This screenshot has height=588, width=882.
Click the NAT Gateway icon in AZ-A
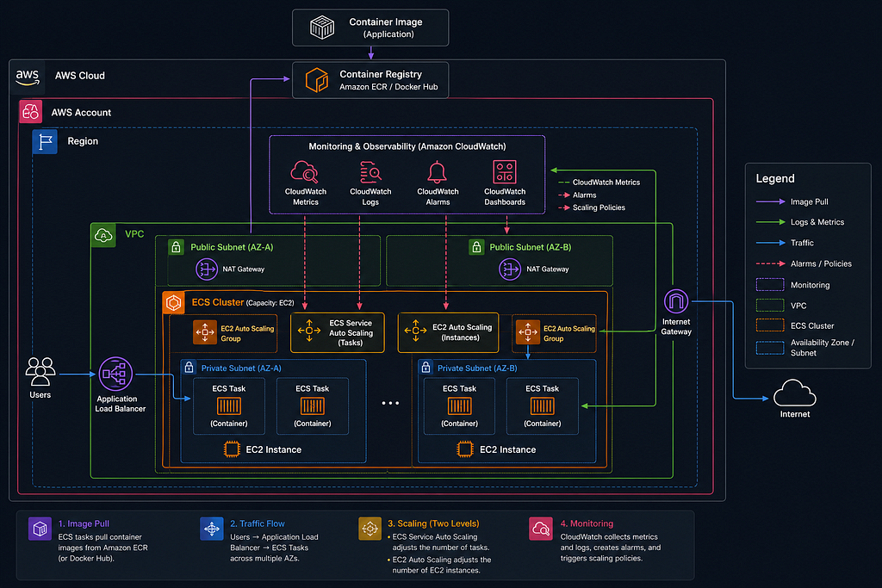(207, 269)
